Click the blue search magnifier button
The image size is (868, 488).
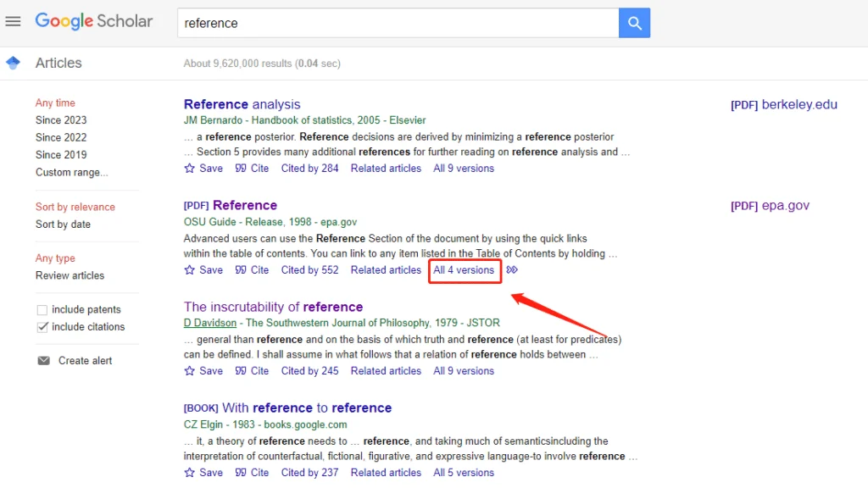click(x=634, y=23)
